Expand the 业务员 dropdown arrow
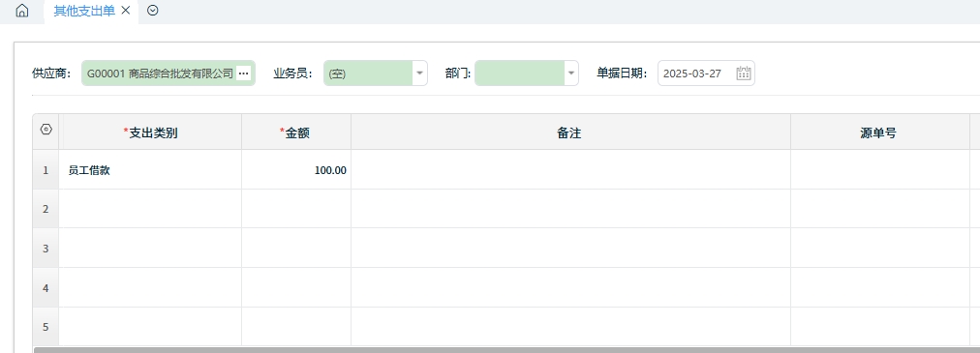 pos(420,74)
